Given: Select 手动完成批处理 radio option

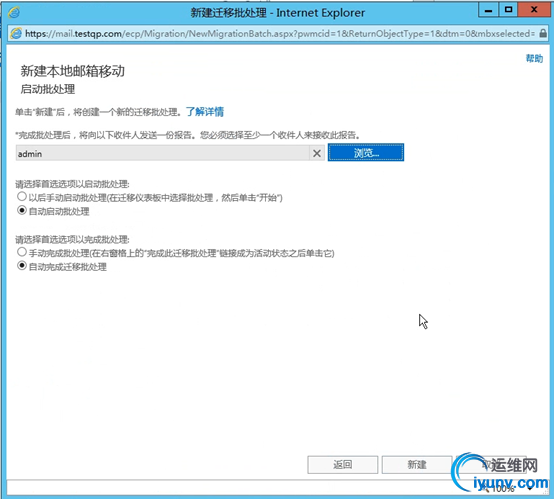Looking at the screenshot, I should [x=22, y=252].
